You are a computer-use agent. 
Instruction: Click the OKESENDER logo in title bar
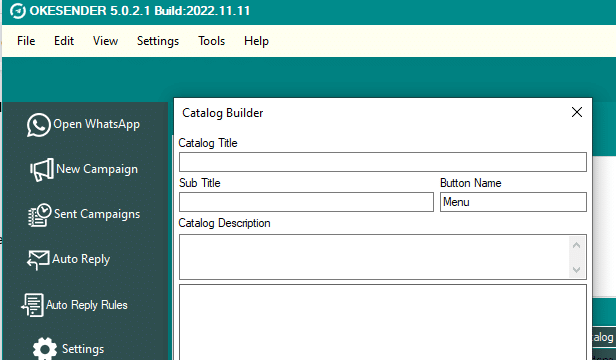(x=18, y=11)
